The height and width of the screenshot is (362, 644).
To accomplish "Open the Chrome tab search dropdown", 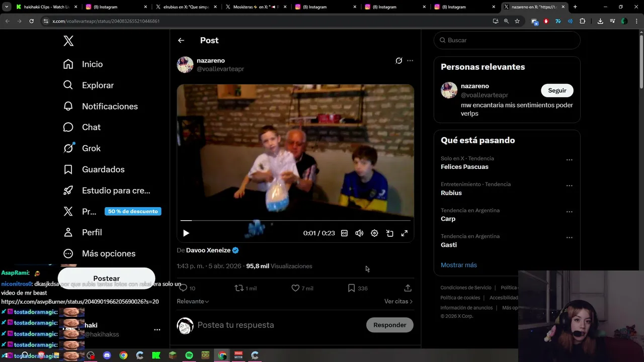I will point(7,7).
